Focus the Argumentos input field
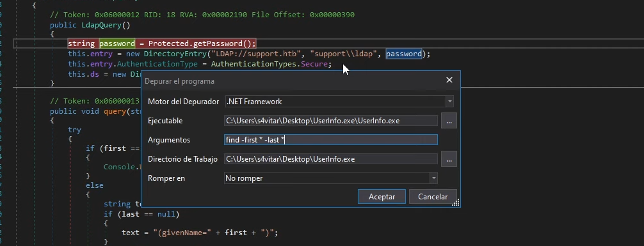The width and height of the screenshot is (644, 246). 330,140
